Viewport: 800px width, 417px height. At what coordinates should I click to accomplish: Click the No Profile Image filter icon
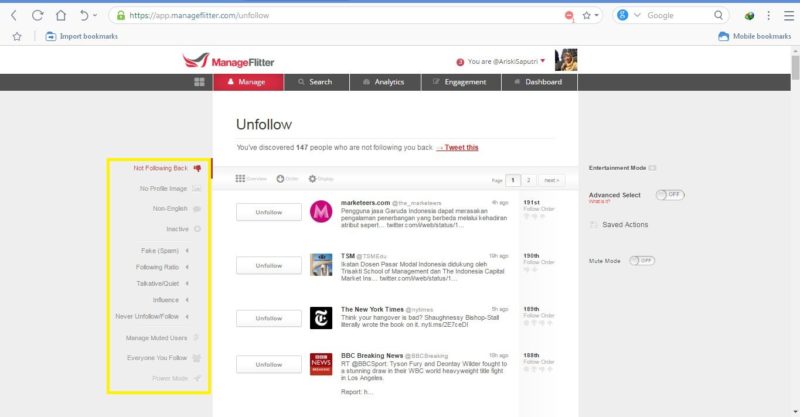pos(196,188)
